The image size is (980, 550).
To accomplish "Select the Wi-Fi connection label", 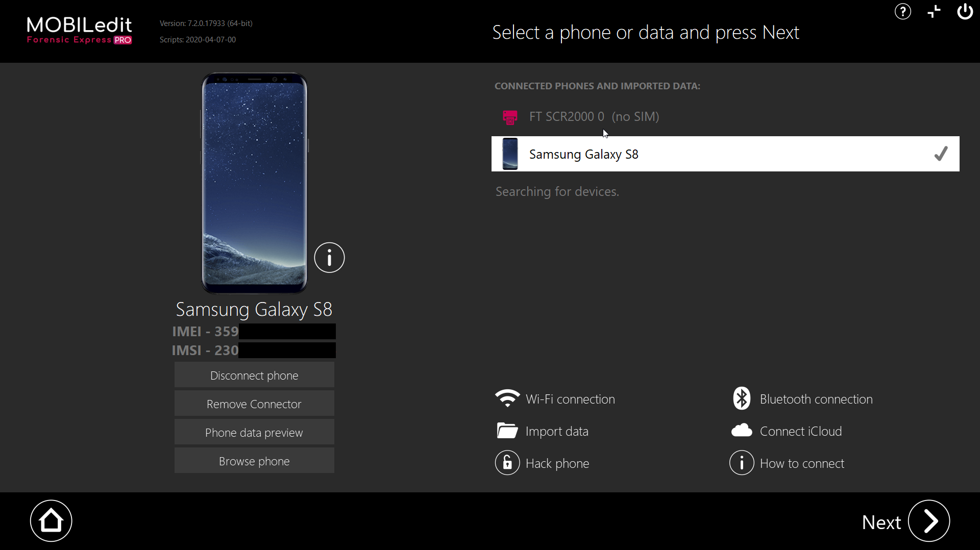I will 570,399.
